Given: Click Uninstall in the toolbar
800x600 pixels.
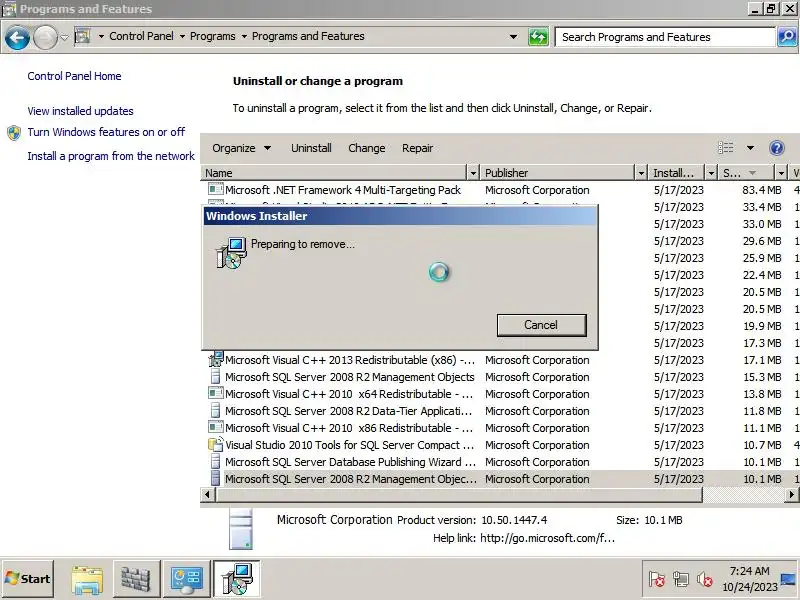Looking at the screenshot, I should [311, 148].
